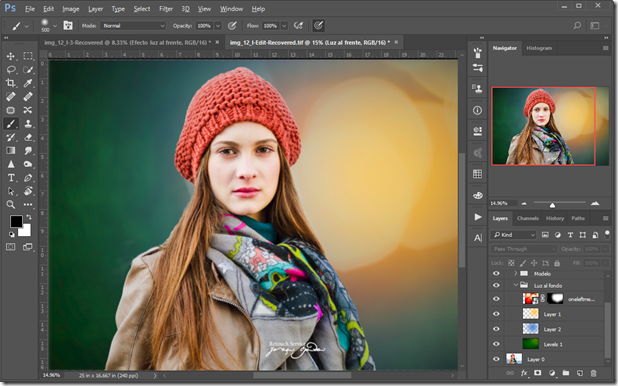Open the Paths tab

pos(578,218)
